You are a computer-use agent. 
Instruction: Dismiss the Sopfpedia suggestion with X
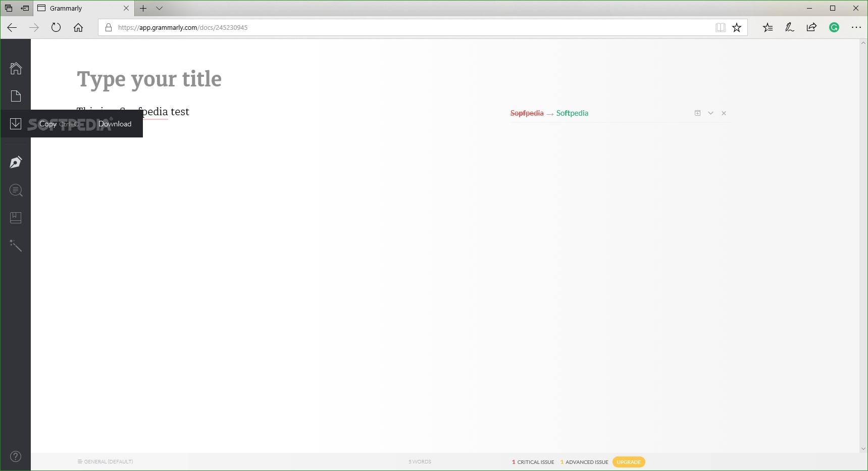(x=724, y=113)
